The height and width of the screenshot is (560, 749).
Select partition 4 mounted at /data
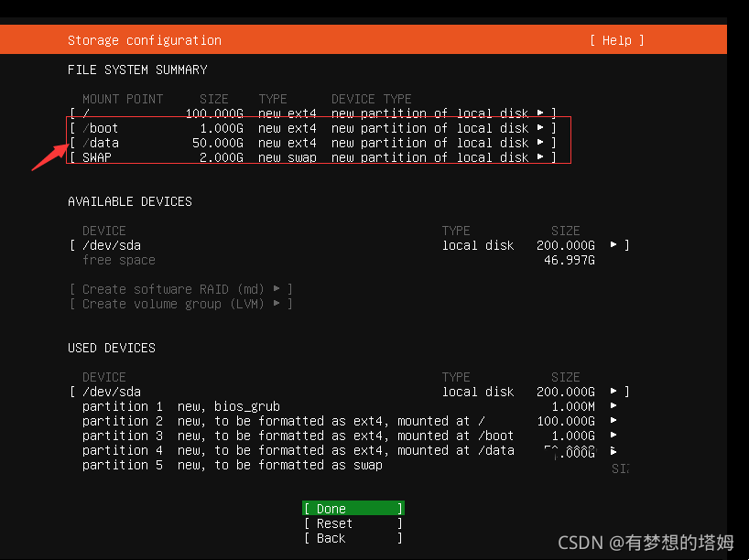point(350,451)
